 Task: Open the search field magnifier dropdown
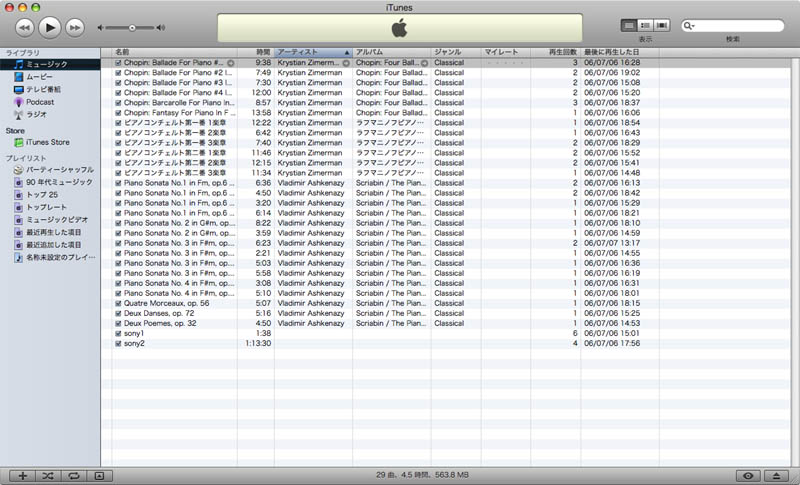[x=690, y=26]
